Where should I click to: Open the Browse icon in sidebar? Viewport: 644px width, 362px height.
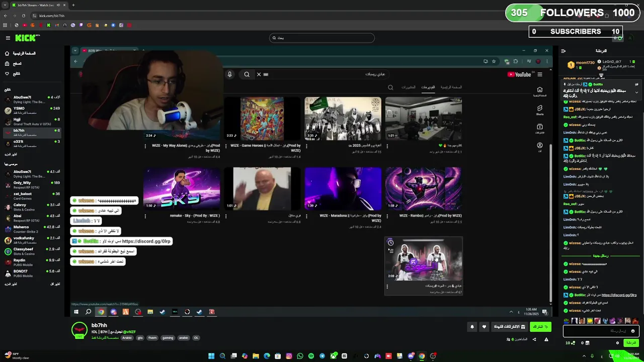click(7, 63)
